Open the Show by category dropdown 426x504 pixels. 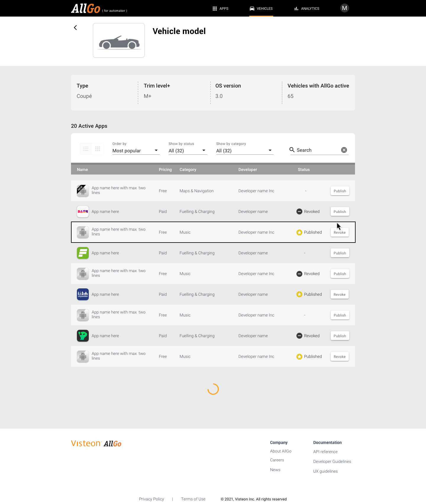(x=245, y=151)
